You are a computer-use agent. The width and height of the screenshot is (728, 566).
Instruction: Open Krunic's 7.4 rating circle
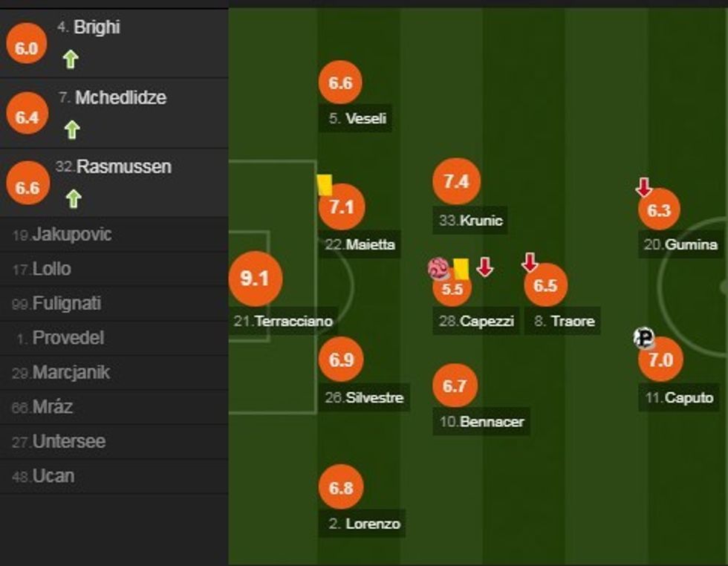[456, 181]
